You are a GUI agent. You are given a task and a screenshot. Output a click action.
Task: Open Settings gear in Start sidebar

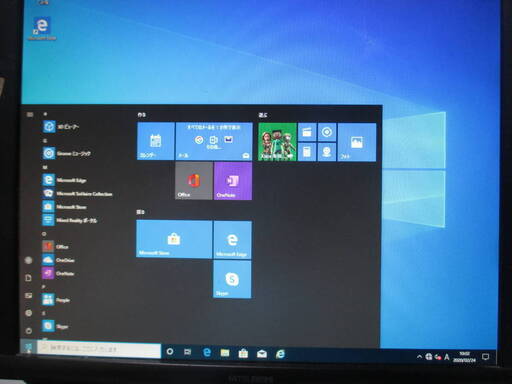click(x=29, y=313)
